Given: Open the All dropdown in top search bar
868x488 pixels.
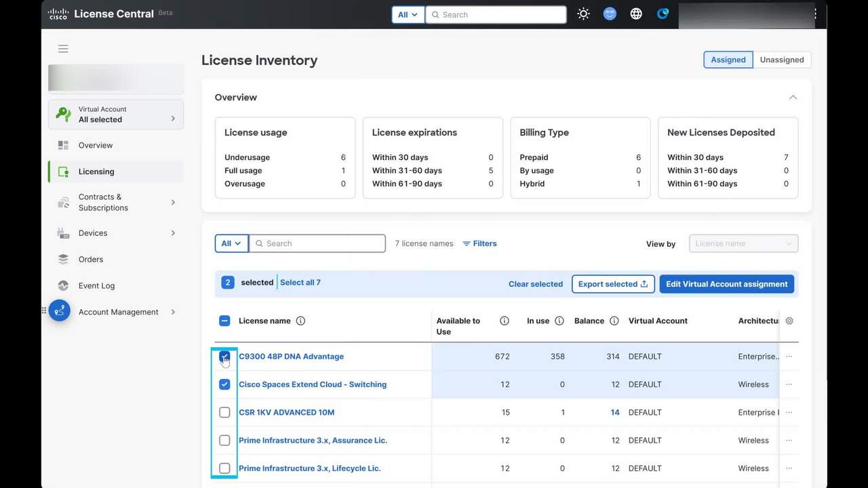Looking at the screenshot, I should [408, 14].
